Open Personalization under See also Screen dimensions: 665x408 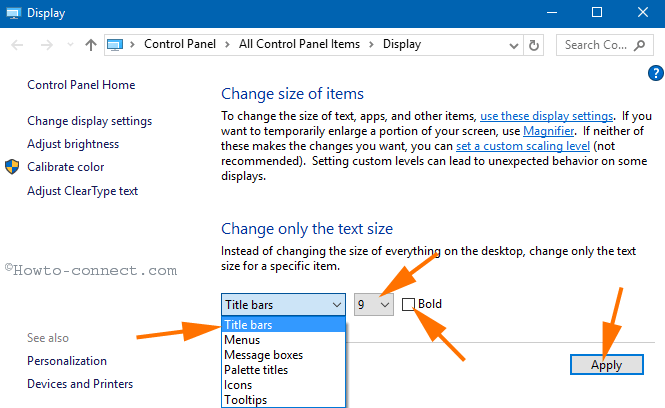click(67, 361)
